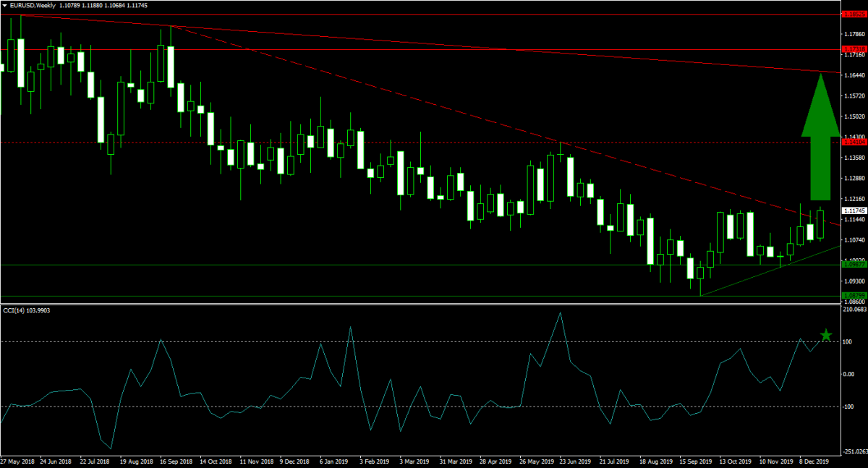This screenshot has width=868, height=468.
Task: Click the 0.00 label on CCI scale
Action: click(849, 374)
